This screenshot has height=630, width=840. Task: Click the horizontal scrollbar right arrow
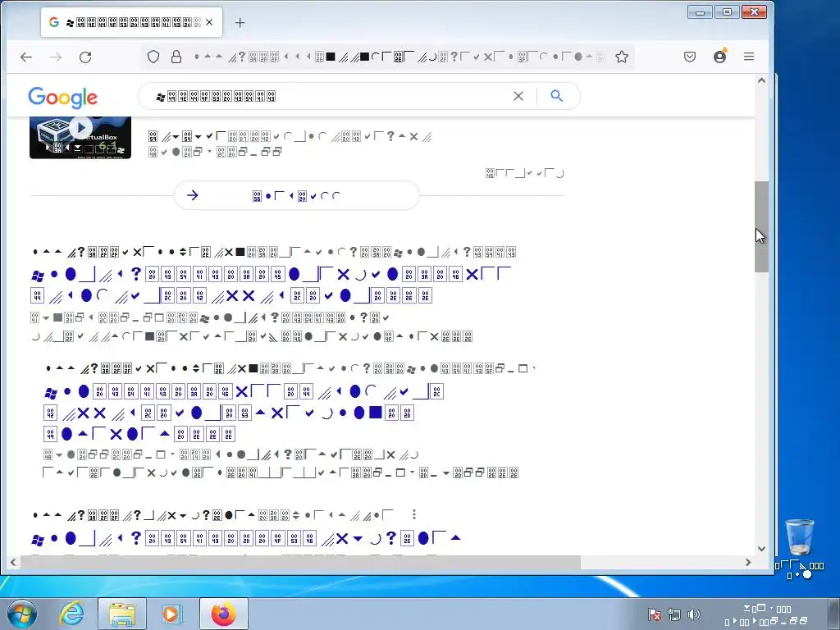point(748,562)
